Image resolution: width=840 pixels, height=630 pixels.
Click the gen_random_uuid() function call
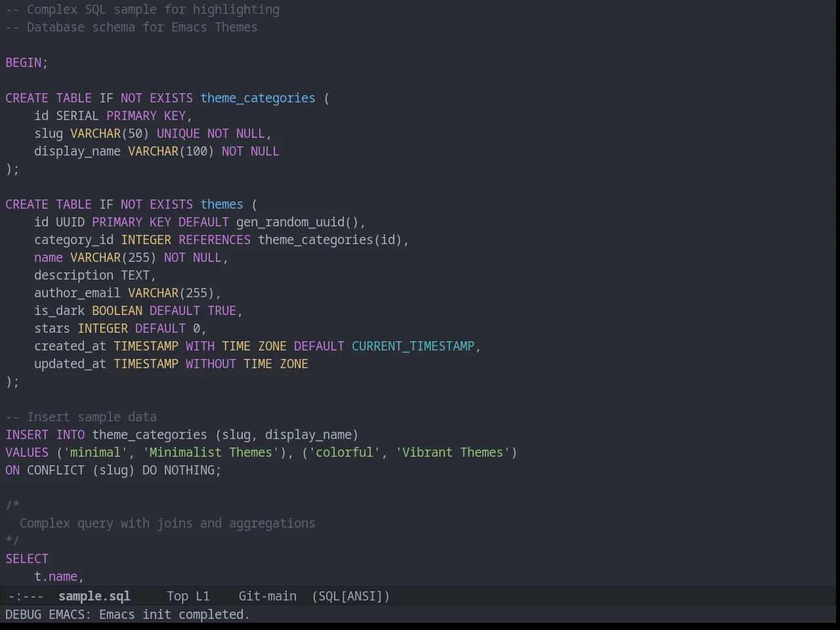(x=297, y=222)
